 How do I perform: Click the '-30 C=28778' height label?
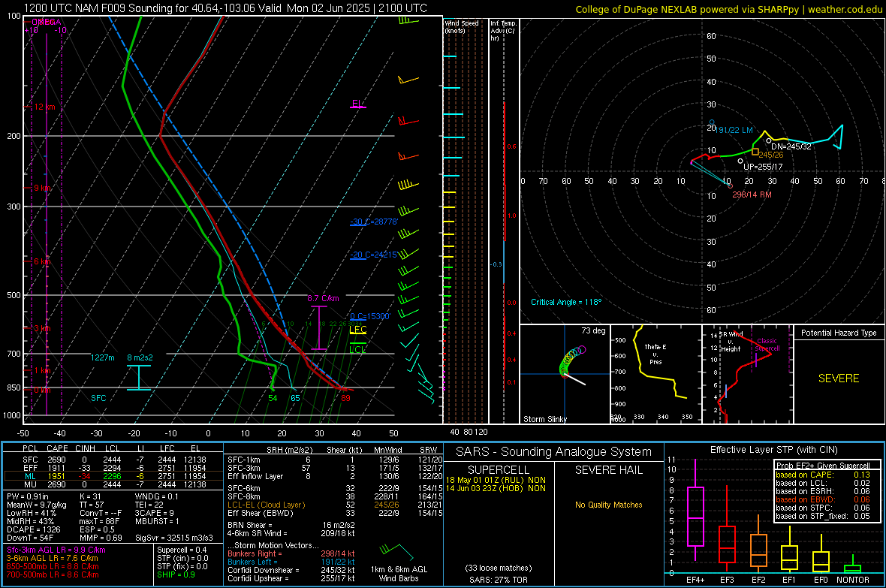(x=373, y=222)
